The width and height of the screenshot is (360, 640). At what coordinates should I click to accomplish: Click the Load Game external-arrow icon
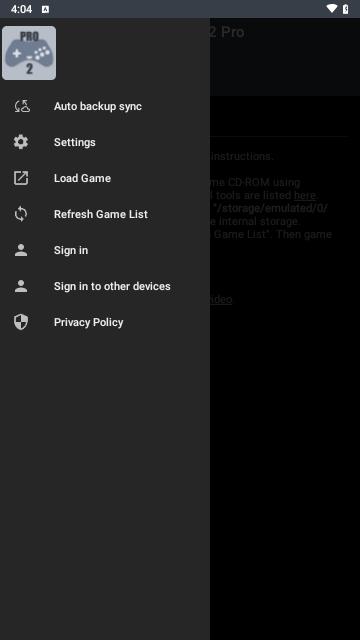21,178
